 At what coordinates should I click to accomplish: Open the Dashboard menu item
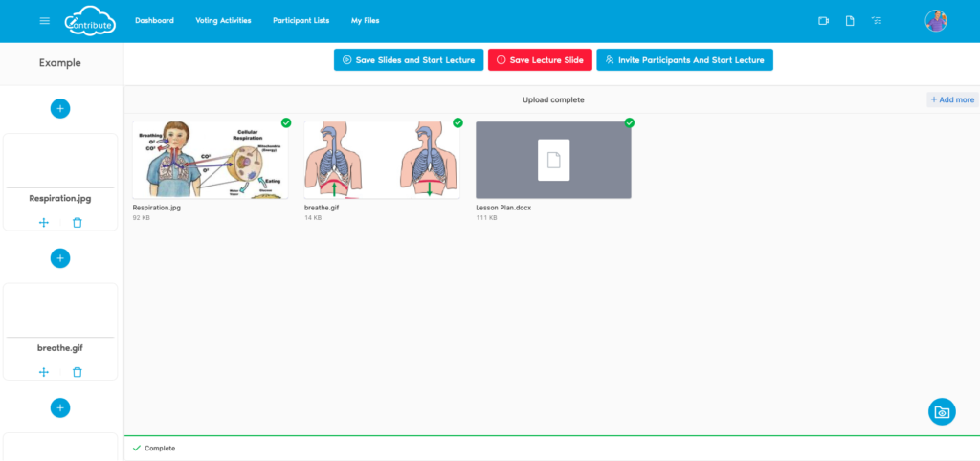154,21
